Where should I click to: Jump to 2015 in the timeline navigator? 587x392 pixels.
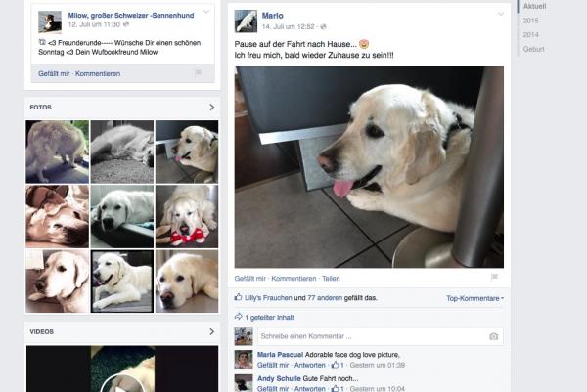(530, 21)
